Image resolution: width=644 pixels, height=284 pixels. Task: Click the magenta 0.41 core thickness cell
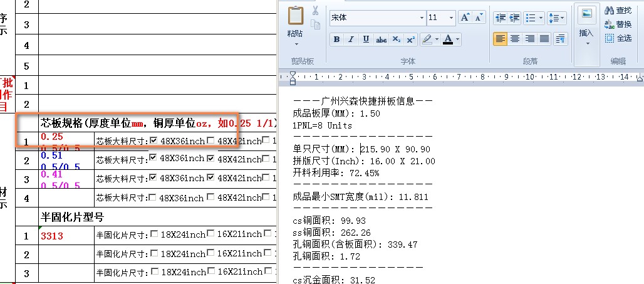(x=66, y=179)
